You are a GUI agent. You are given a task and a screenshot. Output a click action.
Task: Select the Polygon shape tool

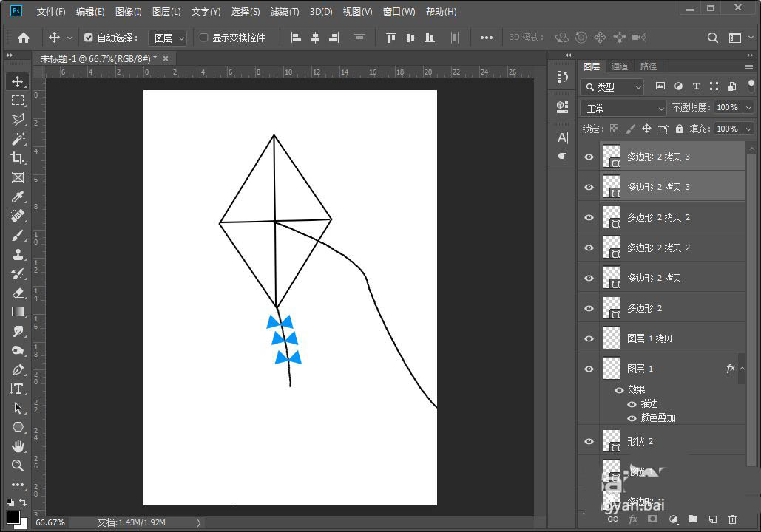(18, 427)
